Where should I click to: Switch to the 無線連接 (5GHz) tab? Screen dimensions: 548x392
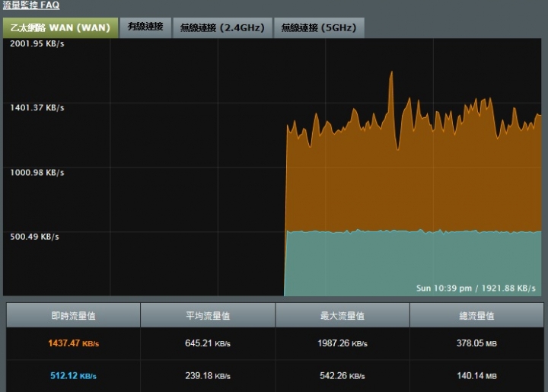(319, 27)
